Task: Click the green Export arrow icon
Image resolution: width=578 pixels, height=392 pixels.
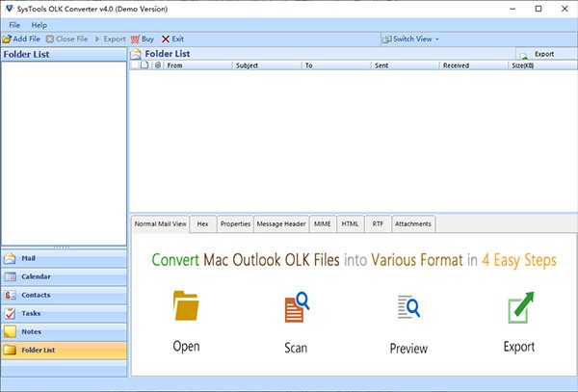Action: click(521, 307)
